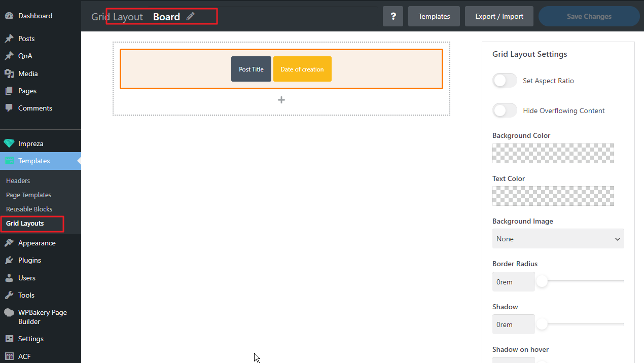Toggle Hide Overflowing Content switch
The image size is (644, 363).
click(x=505, y=111)
